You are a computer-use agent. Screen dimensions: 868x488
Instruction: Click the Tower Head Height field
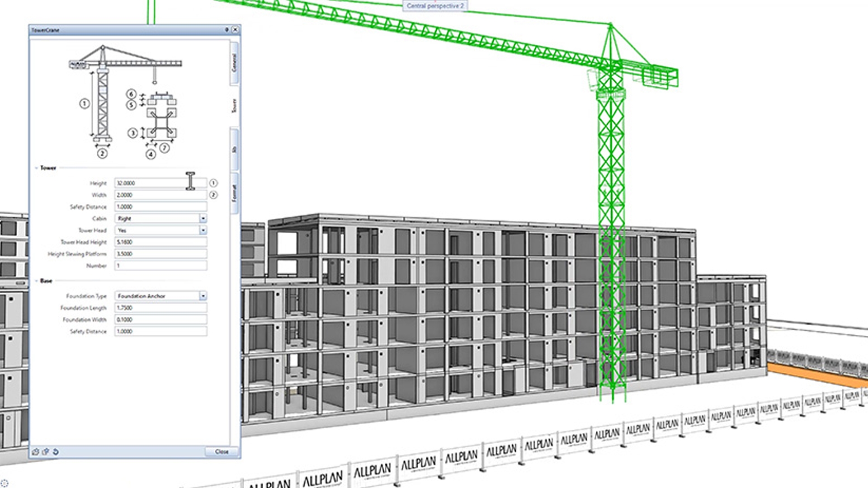(160, 242)
